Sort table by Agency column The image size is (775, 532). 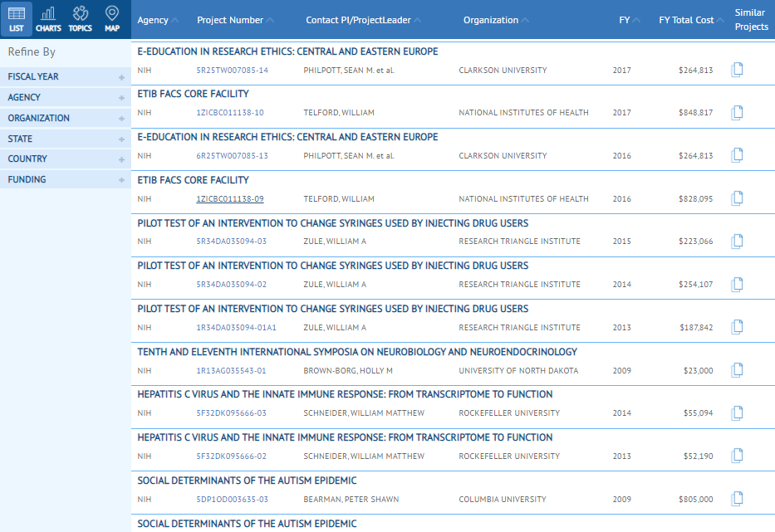158,20
